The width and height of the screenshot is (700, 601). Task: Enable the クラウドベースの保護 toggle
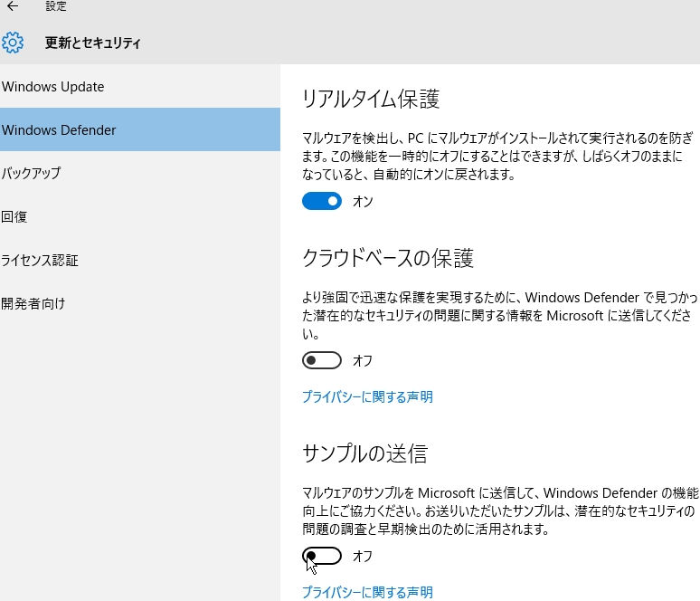[322, 360]
